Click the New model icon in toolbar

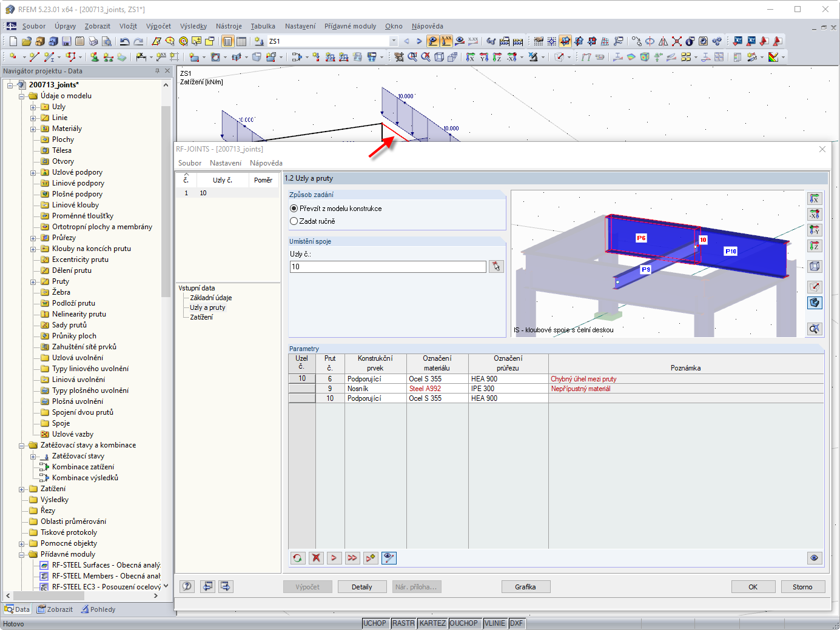[x=13, y=41]
